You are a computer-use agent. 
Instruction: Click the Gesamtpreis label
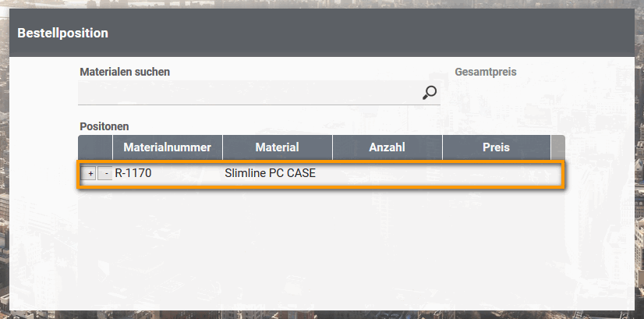point(486,72)
